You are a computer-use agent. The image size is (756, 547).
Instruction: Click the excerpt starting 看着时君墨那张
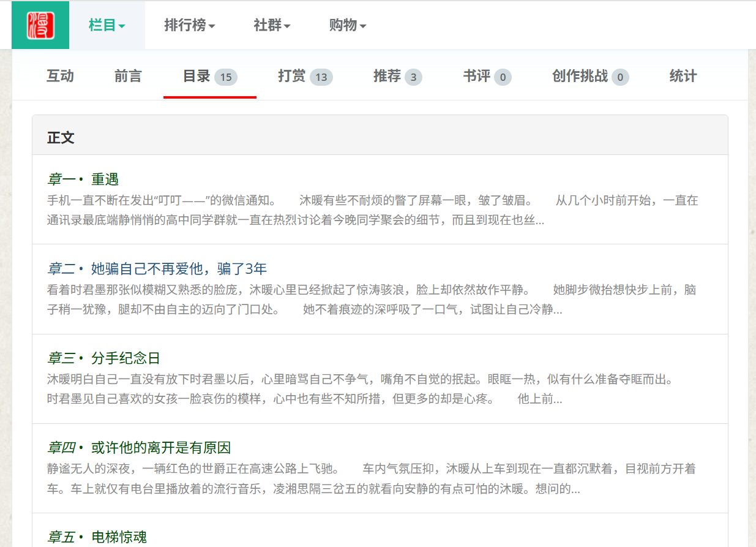click(372, 300)
